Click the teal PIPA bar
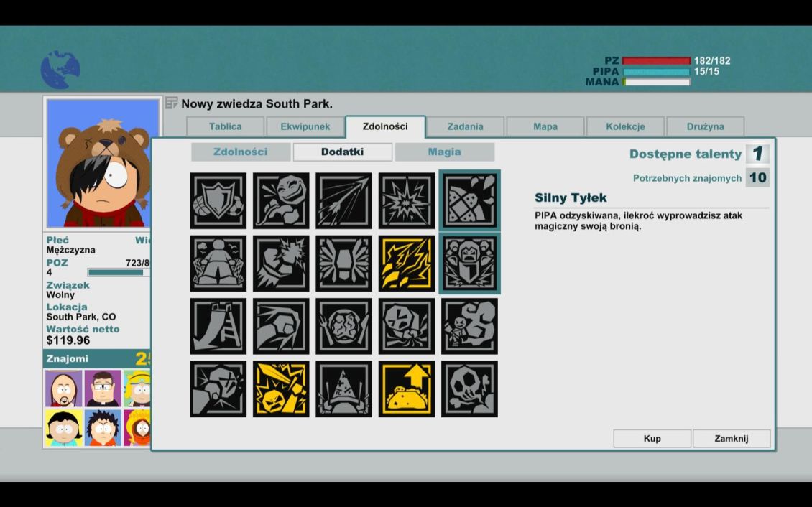812x507 pixels. (x=656, y=71)
